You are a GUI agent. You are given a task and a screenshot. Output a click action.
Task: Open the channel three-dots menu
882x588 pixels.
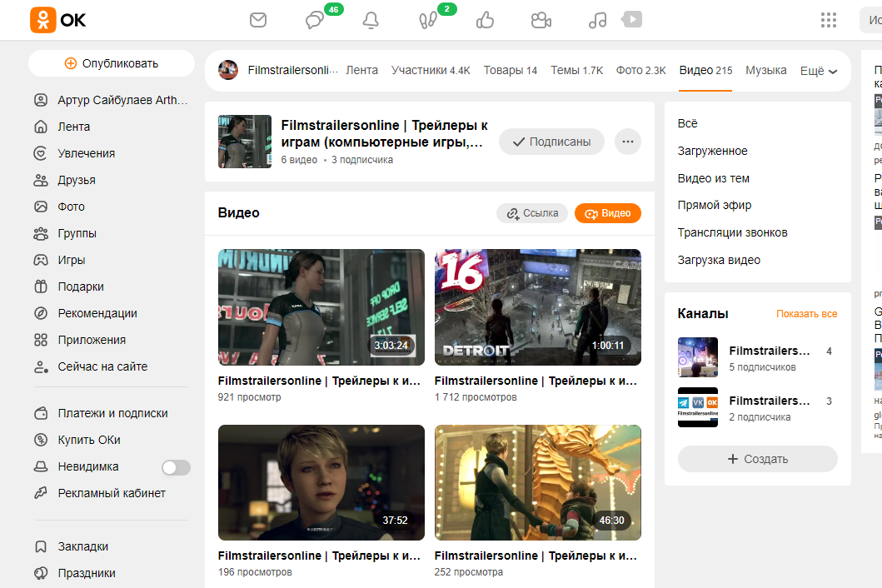pos(628,142)
